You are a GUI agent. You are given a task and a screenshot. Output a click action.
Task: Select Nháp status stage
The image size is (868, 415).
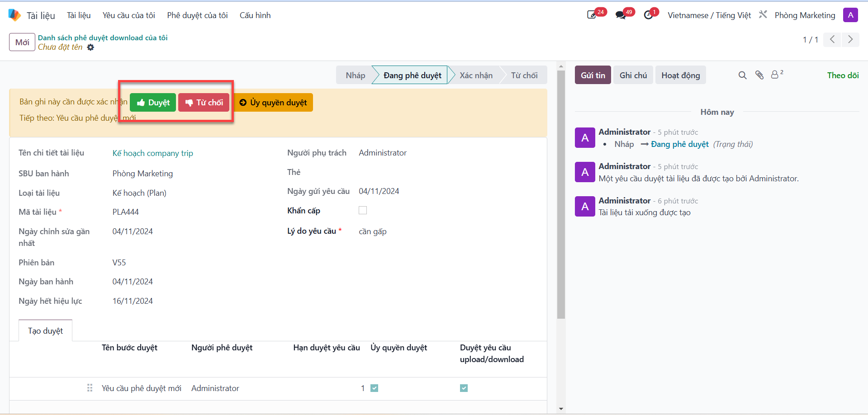pos(356,75)
